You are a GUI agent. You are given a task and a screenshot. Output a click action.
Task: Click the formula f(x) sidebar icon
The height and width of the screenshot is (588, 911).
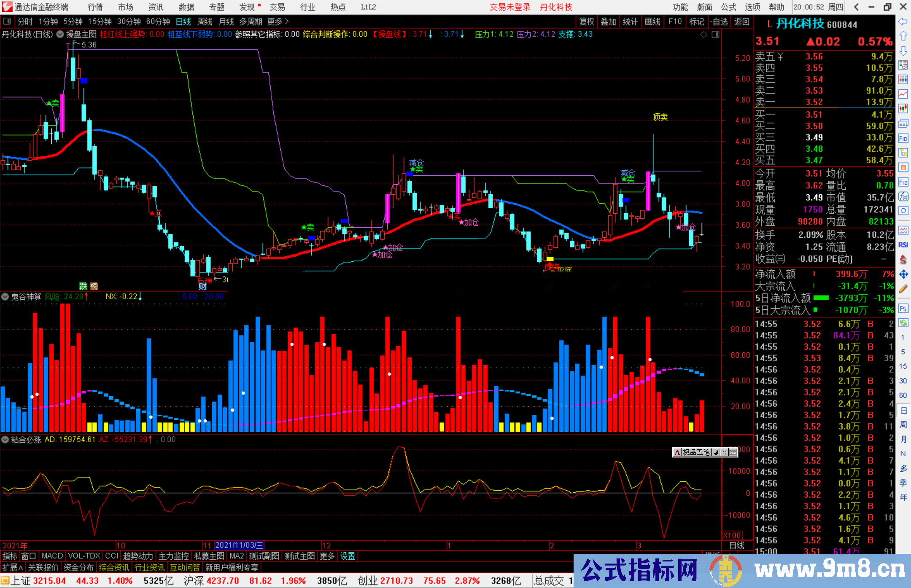tap(903, 196)
